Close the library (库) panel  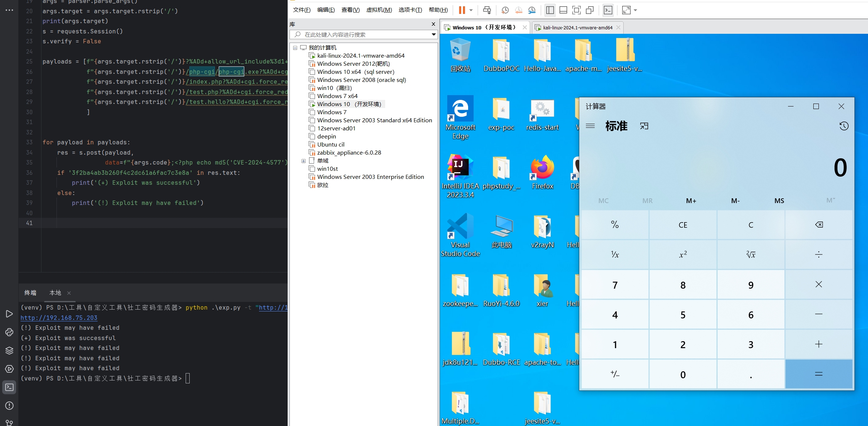(433, 24)
